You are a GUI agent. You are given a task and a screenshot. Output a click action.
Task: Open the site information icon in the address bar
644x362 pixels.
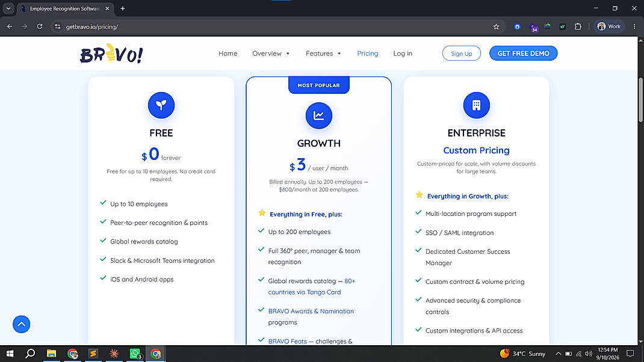[x=58, y=26]
